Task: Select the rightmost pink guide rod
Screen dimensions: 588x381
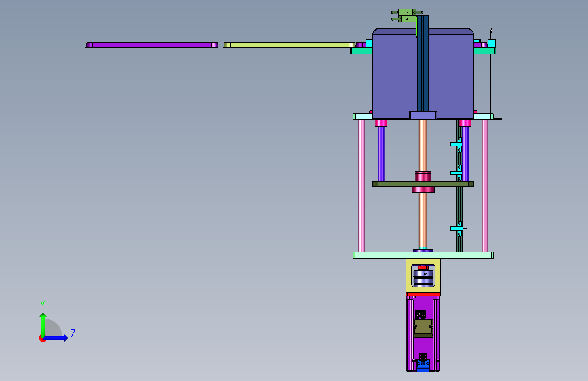Action: click(x=485, y=186)
